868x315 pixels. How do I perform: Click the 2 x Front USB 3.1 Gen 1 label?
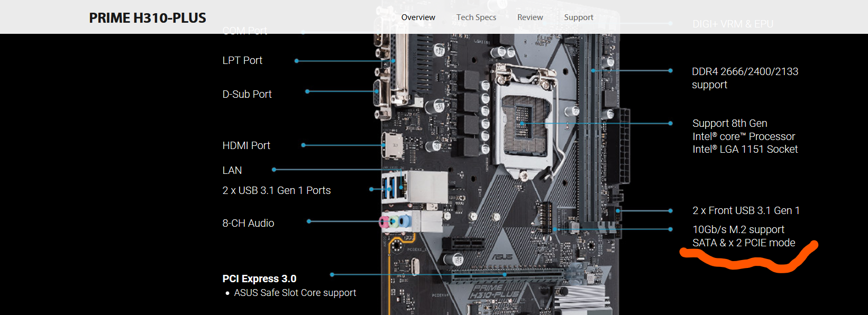(746, 210)
